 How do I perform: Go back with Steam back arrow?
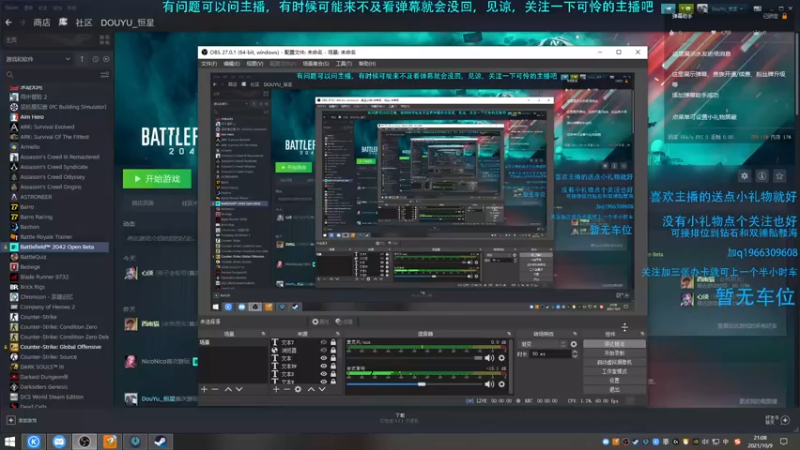9,22
